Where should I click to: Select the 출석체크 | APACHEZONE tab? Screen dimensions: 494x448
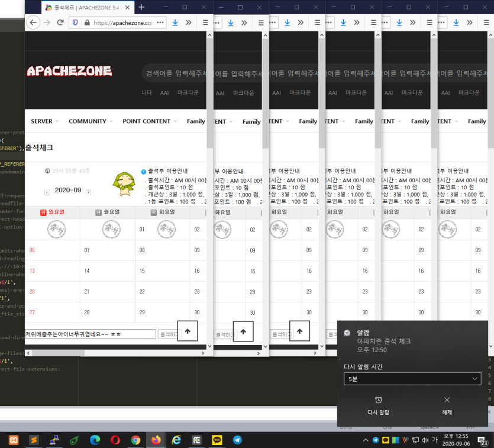88,7
